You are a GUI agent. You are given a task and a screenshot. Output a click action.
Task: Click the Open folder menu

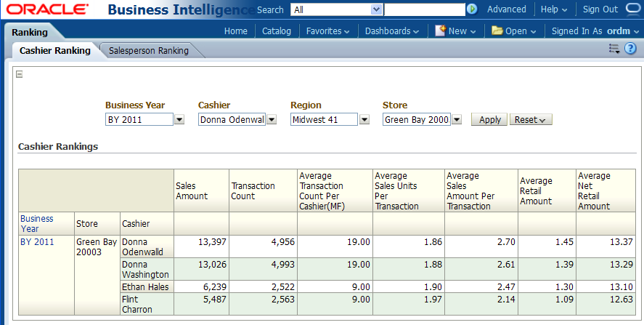coord(513,31)
